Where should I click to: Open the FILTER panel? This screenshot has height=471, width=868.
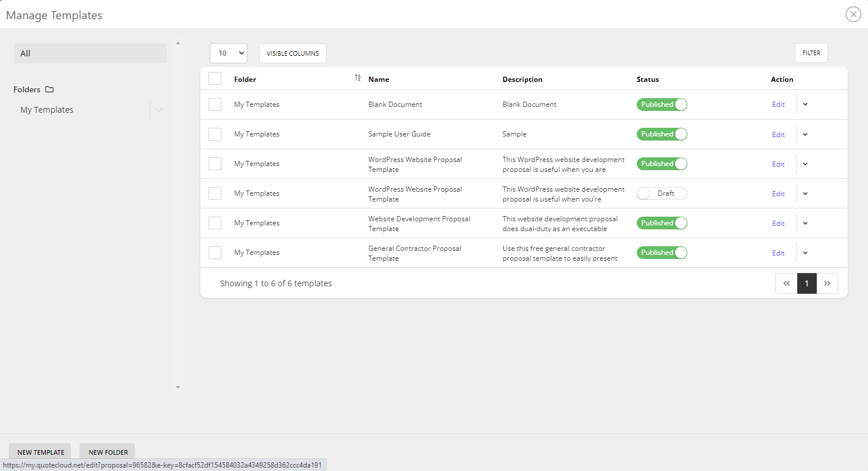[811, 52]
